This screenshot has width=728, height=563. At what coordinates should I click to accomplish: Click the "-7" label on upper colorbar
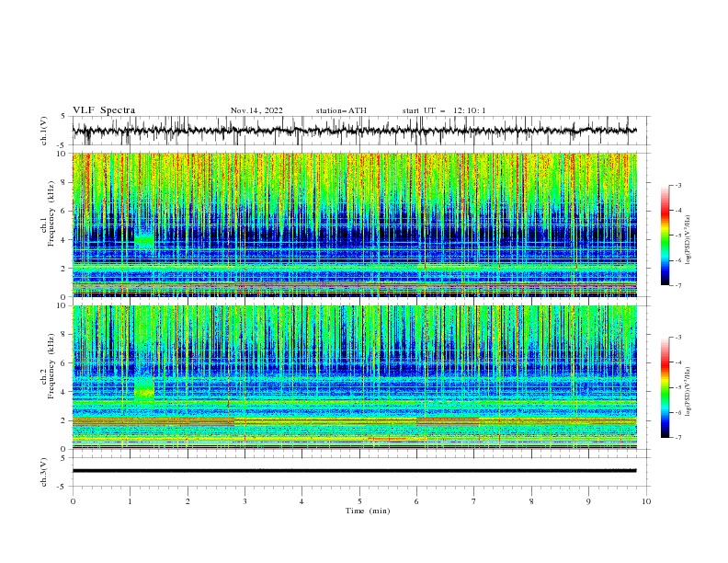(677, 285)
